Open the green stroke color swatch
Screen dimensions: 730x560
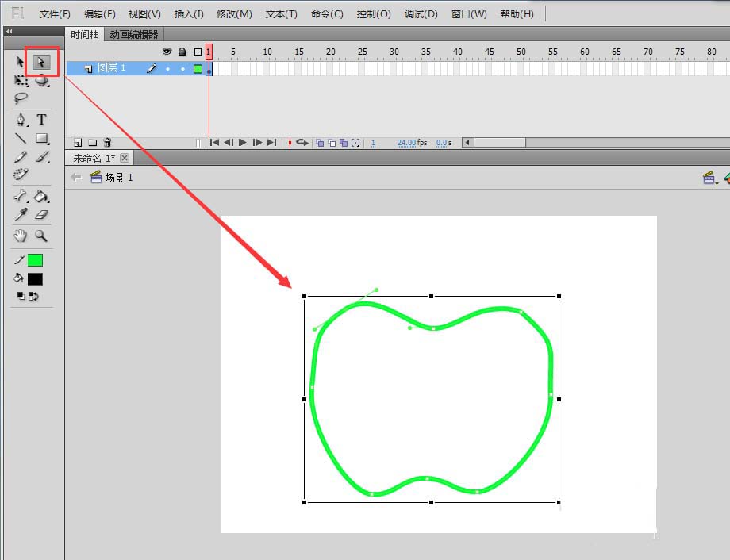35,260
